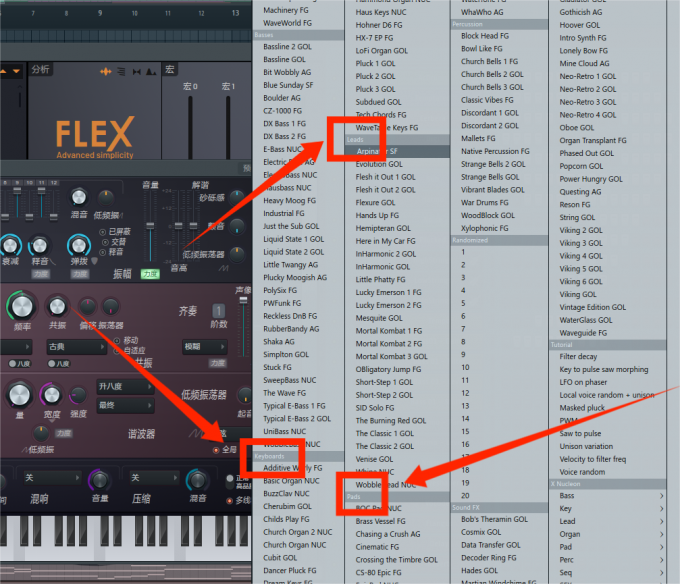Open the 古典 filter type dropdown
The height and width of the screenshot is (584, 680).
pyautogui.click(x=76, y=347)
